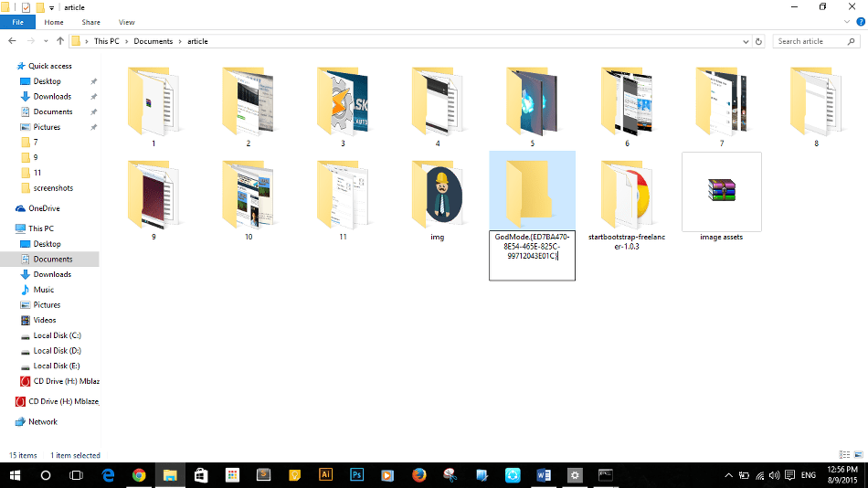Open the File menu
This screenshot has width=868, height=488.
point(17,22)
